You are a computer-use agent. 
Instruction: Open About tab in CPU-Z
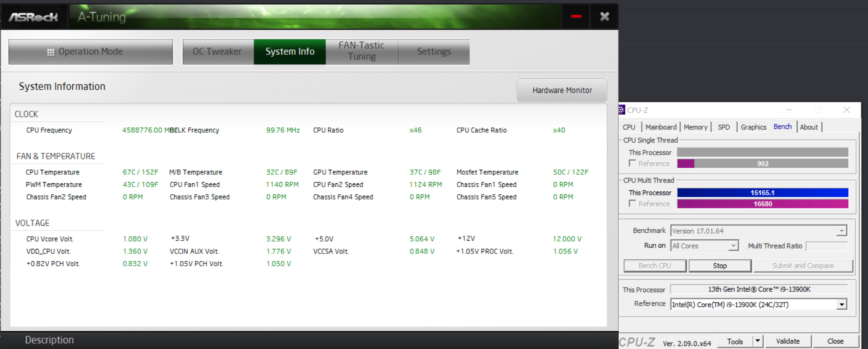click(809, 127)
